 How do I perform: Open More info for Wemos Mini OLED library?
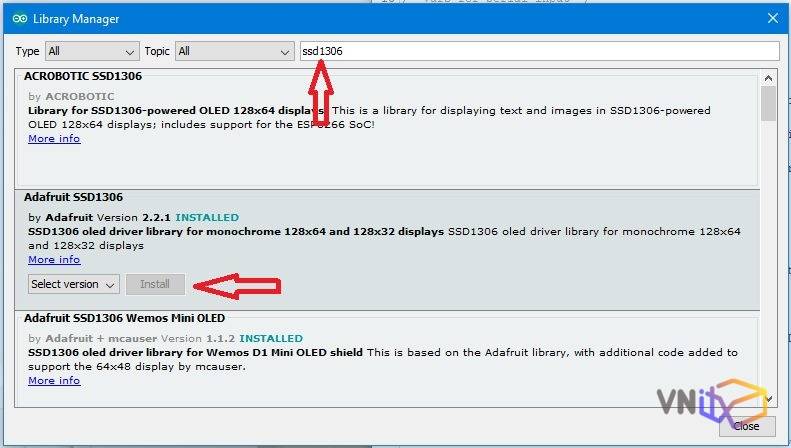(54, 381)
